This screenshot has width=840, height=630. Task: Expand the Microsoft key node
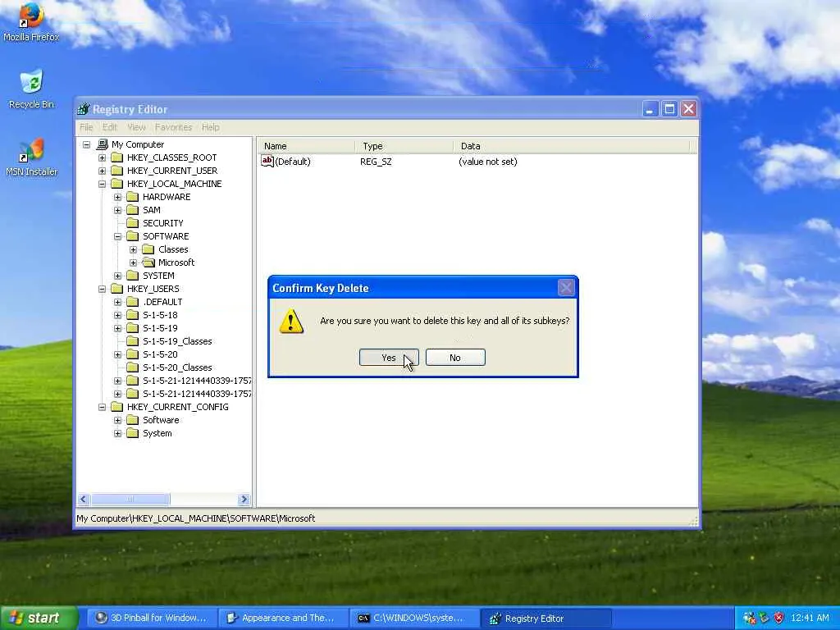click(134, 262)
